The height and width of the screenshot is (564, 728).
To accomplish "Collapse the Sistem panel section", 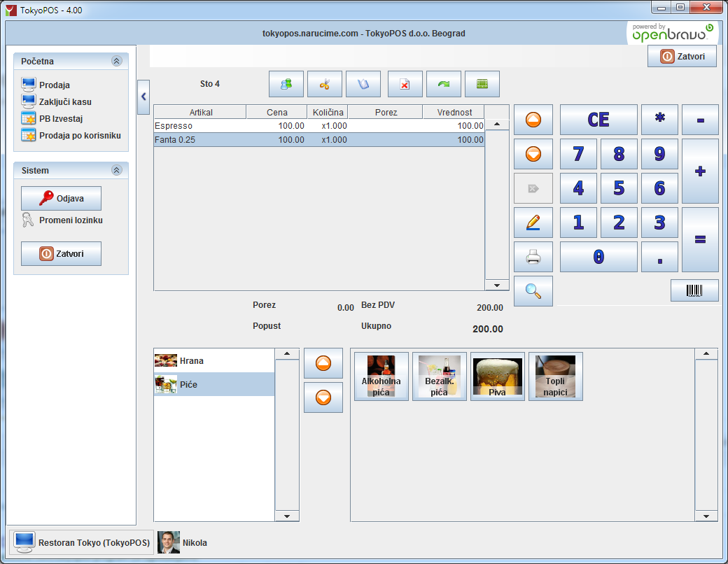I will tap(116, 170).
